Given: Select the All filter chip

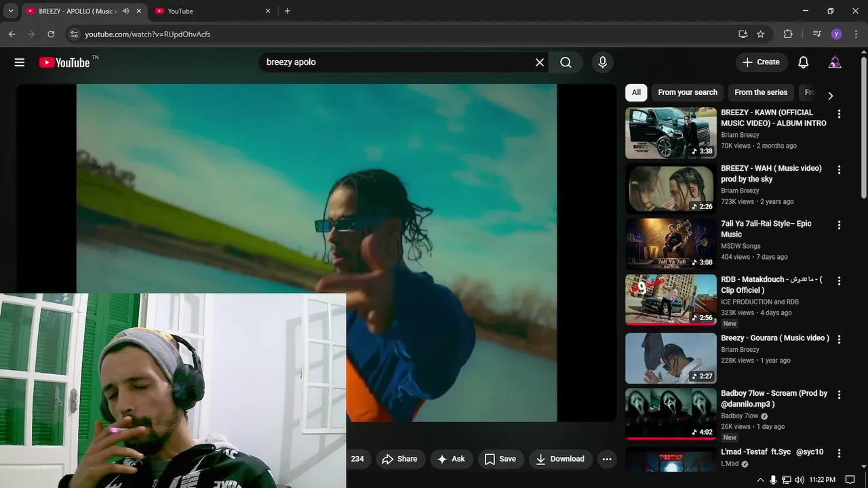Looking at the screenshot, I should coord(636,92).
